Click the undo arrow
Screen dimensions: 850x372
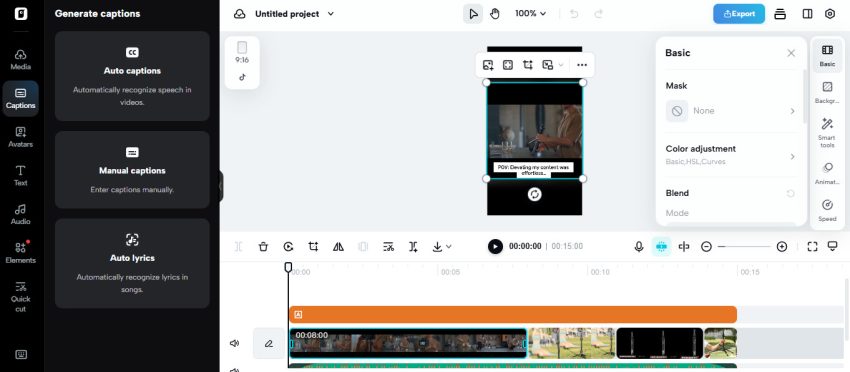point(574,14)
